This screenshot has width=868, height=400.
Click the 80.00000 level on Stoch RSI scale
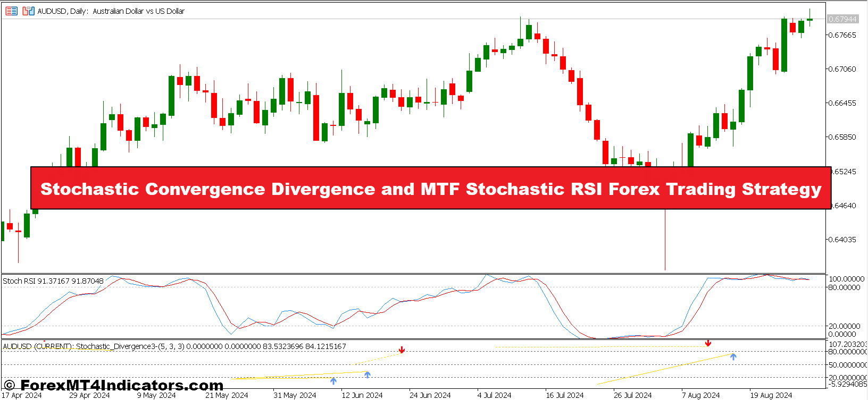click(x=844, y=287)
